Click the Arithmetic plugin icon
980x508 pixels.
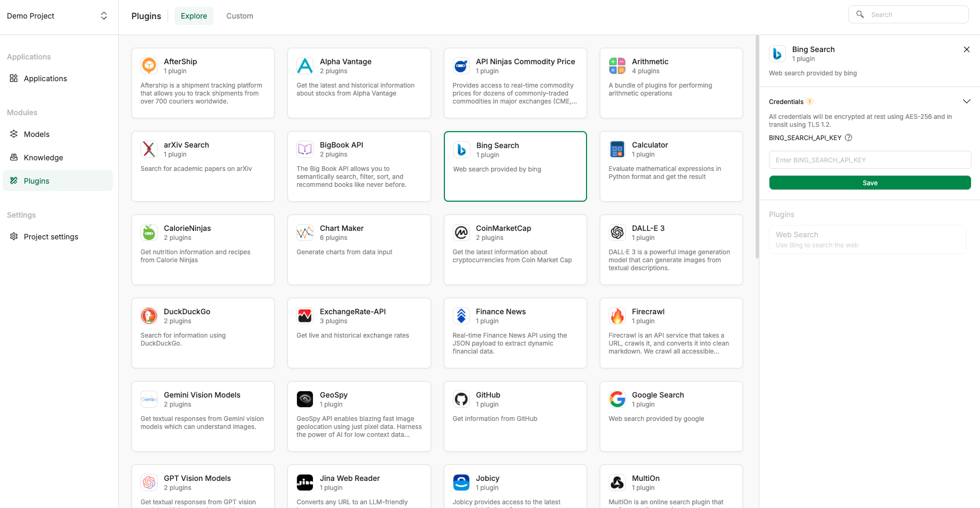click(x=617, y=66)
